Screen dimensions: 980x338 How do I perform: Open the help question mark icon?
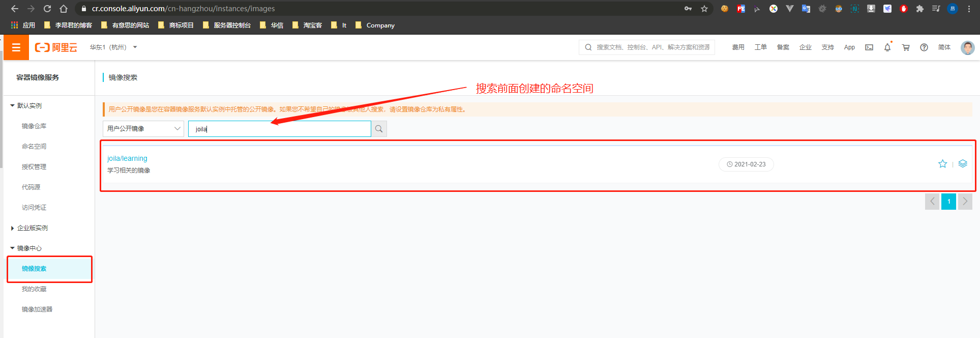click(924, 47)
